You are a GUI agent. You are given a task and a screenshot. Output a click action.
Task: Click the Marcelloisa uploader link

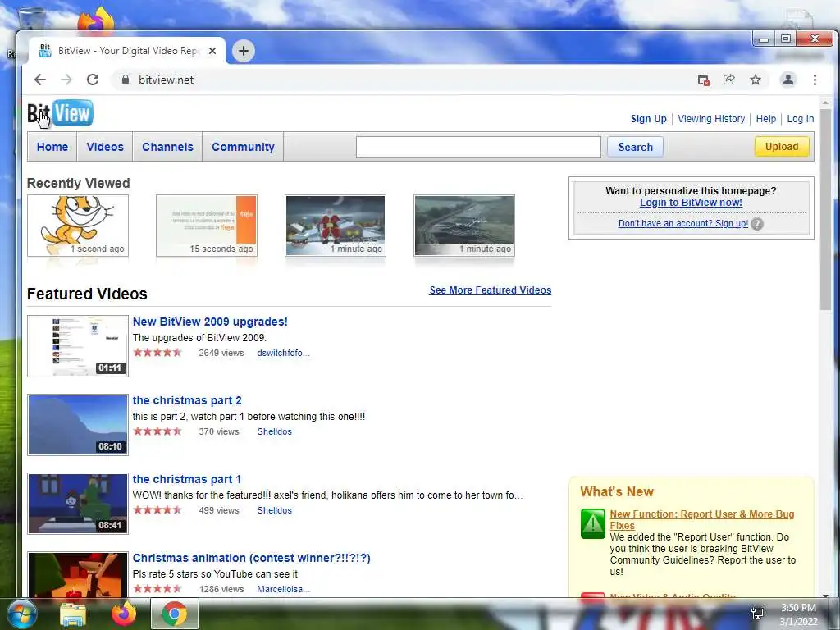coord(283,589)
